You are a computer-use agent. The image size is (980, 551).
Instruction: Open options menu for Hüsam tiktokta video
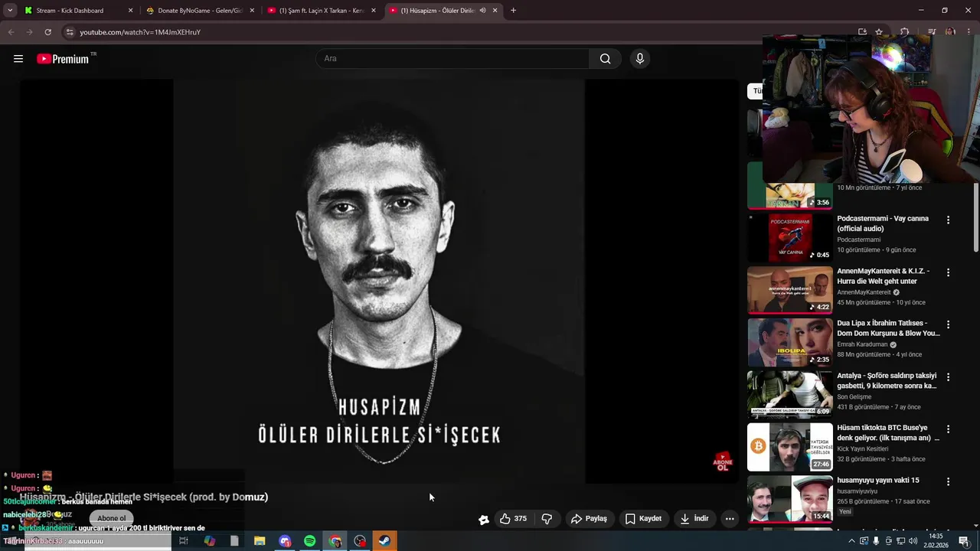948,429
